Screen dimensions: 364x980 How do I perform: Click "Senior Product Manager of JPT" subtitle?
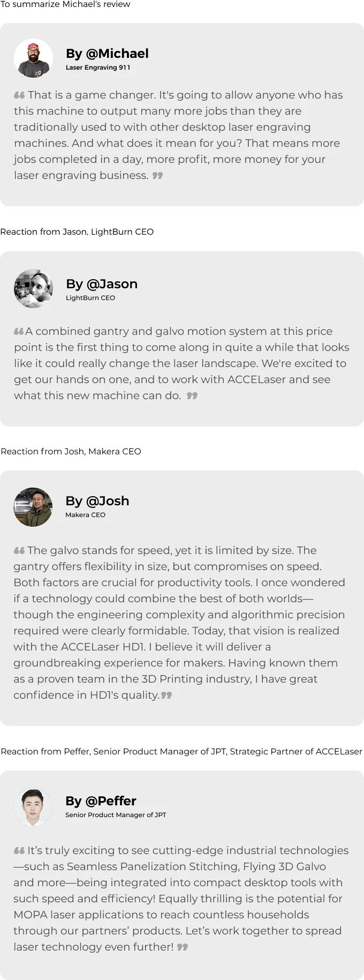tap(116, 815)
